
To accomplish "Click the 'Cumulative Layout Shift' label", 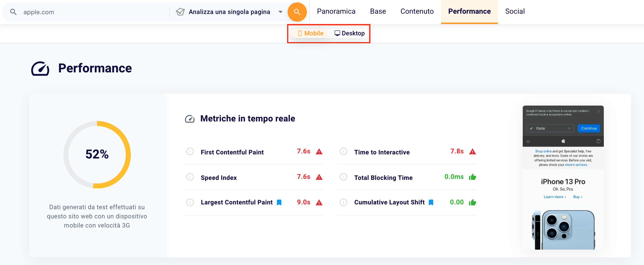I will (x=389, y=202).
